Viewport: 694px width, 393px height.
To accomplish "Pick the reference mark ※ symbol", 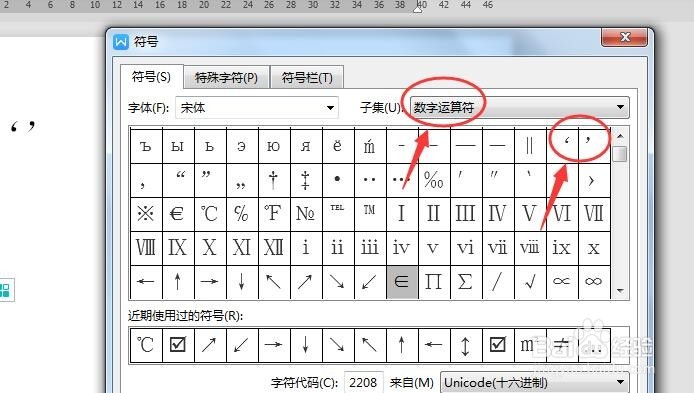I will pos(145,214).
